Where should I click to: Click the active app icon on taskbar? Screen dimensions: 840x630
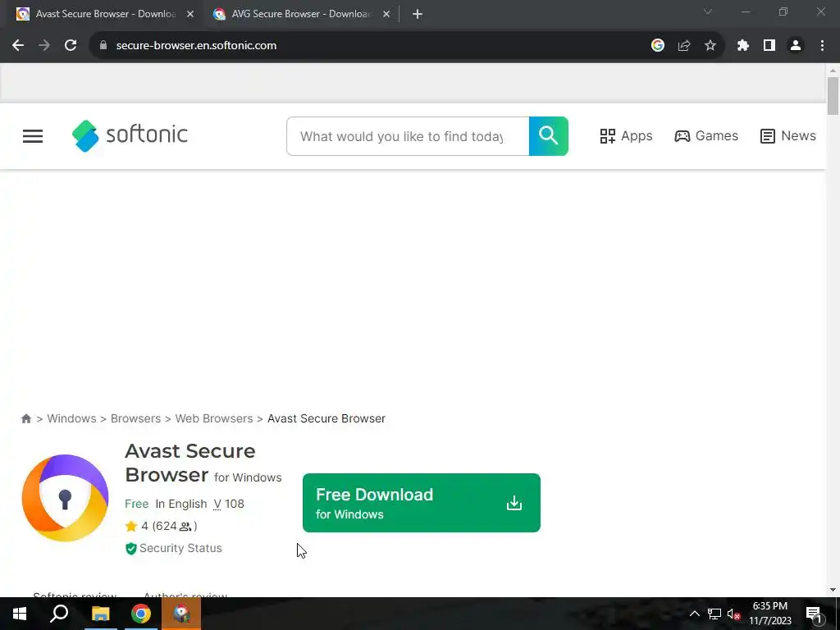tap(181, 614)
